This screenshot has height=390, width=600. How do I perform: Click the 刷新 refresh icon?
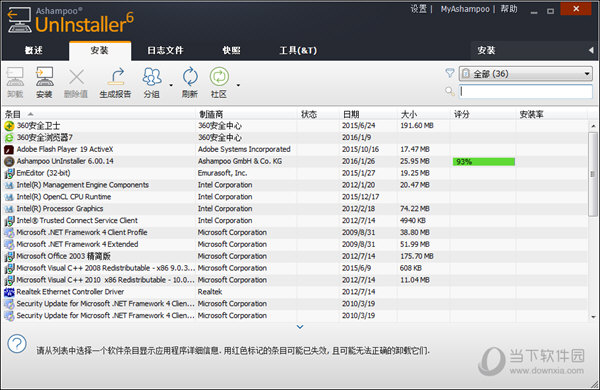click(190, 77)
